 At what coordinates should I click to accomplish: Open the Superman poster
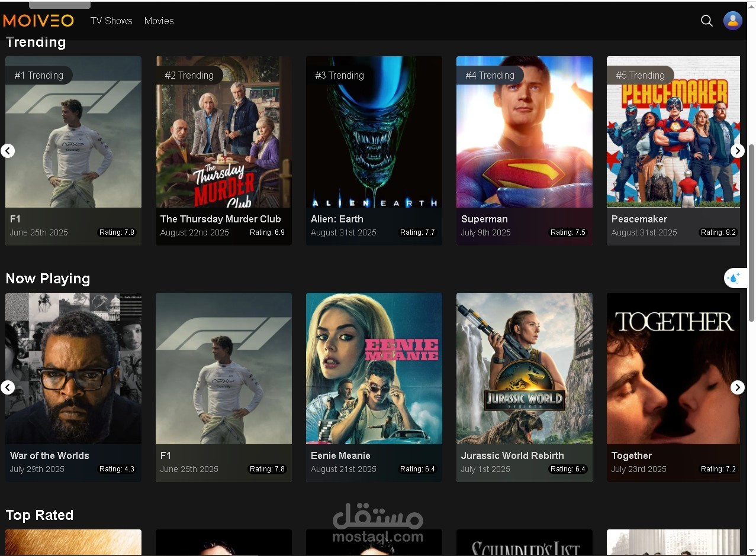pyautogui.click(x=525, y=132)
